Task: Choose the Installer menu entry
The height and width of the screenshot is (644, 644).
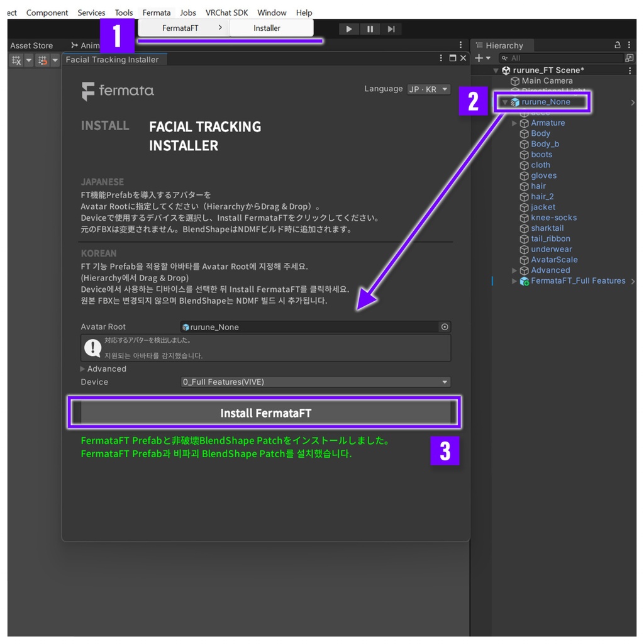Action: tap(272, 28)
